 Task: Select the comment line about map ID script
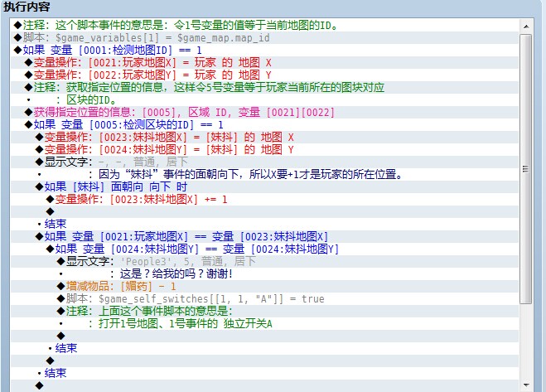[x=264, y=26]
